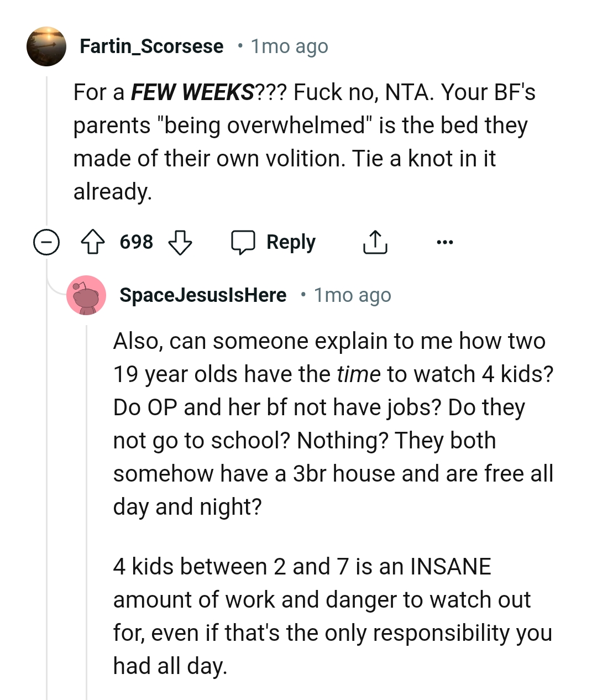Open Fartin_Scorsese's profile avatar
This screenshot has width=597, height=700.
pyautogui.click(x=46, y=46)
